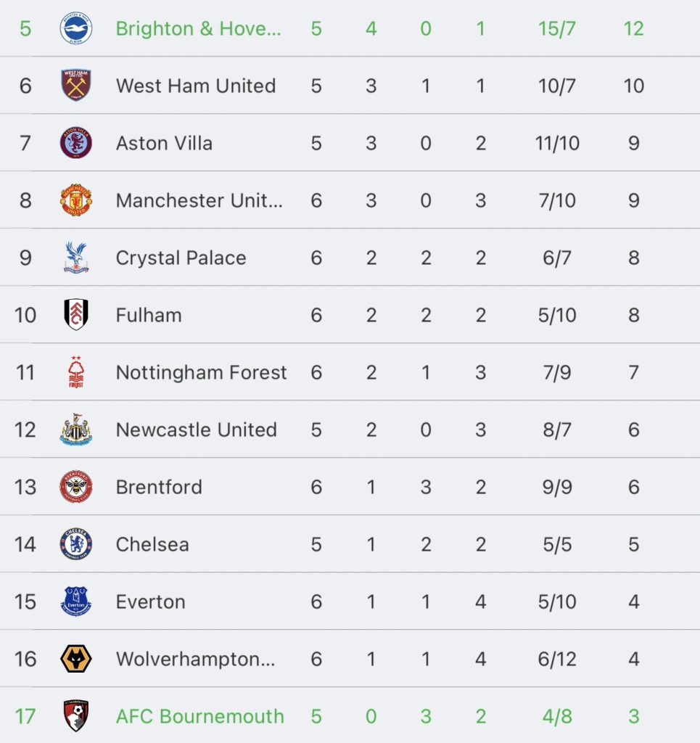Image resolution: width=700 pixels, height=743 pixels.
Task: Click the Aston Villa club badge
Action: [76, 143]
